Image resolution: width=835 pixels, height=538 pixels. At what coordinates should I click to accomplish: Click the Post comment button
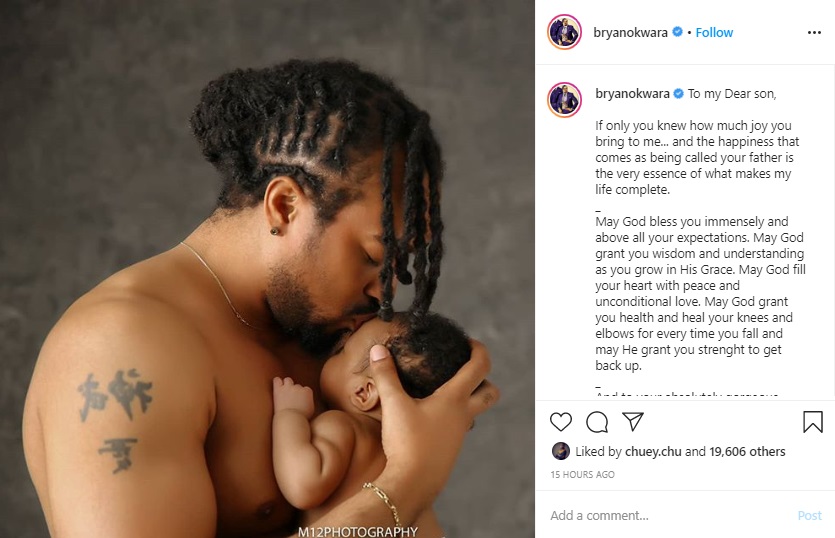click(809, 516)
